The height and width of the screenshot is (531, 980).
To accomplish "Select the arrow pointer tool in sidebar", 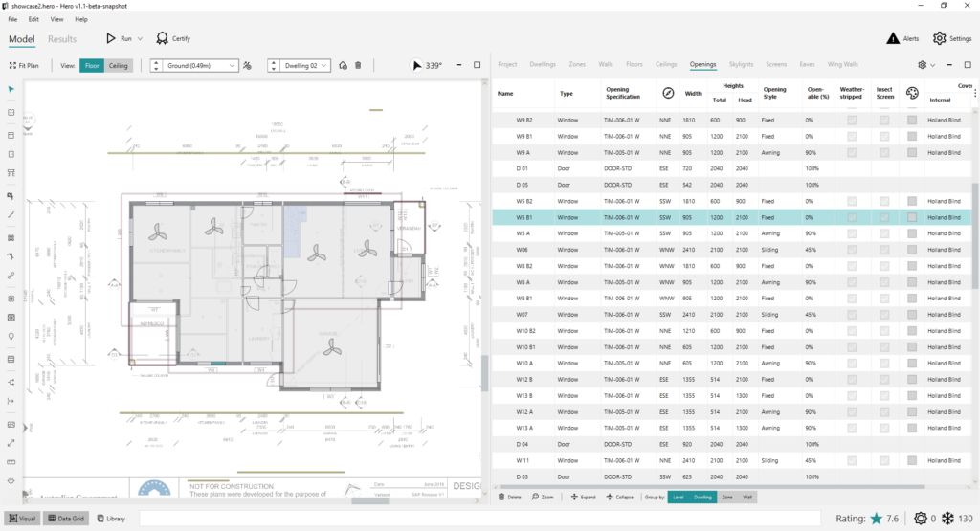I will (11, 90).
